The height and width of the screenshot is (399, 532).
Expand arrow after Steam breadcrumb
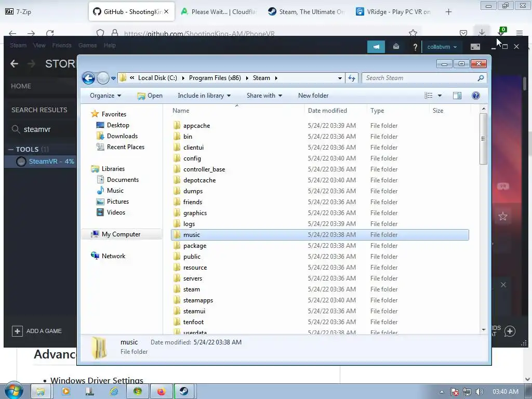pos(276,78)
